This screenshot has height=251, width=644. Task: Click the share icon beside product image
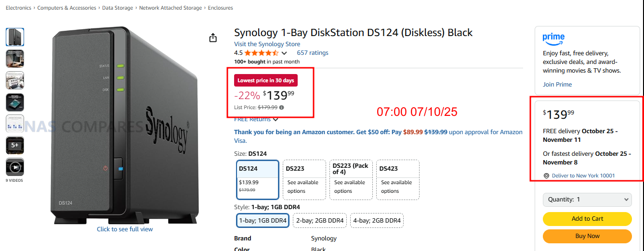click(x=213, y=38)
